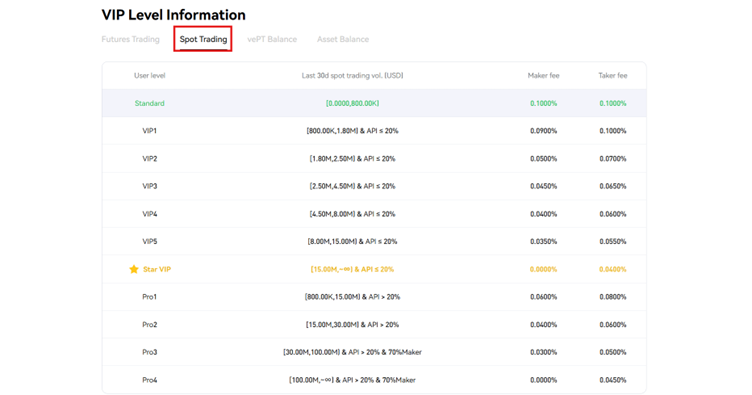The image size is (752, 395).
Task: Click the Pro2 volume range [15.00M,30.00M)
Action: 352,325
